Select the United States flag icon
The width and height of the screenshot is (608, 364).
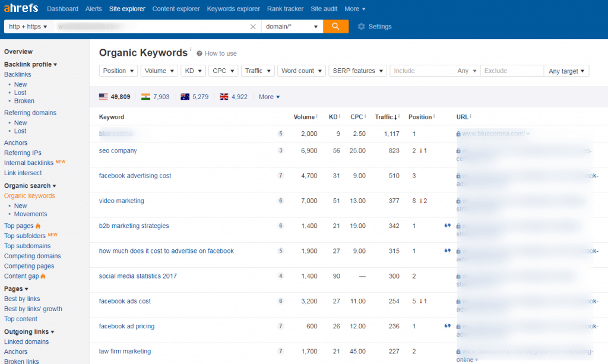(x=103, y=97)
